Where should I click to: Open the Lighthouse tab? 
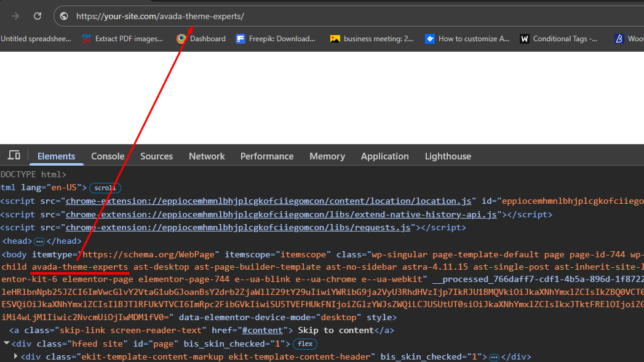pos(448,156)
